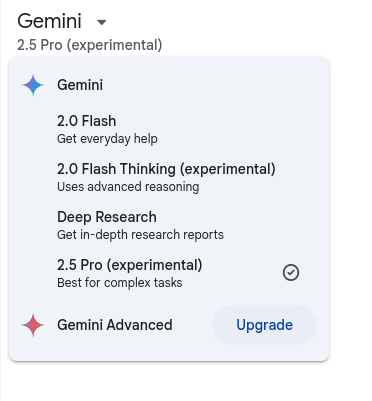This screenshot has height=401, width=372.
Task: Switch to Deep Research
Action: [x=169, y=225]
